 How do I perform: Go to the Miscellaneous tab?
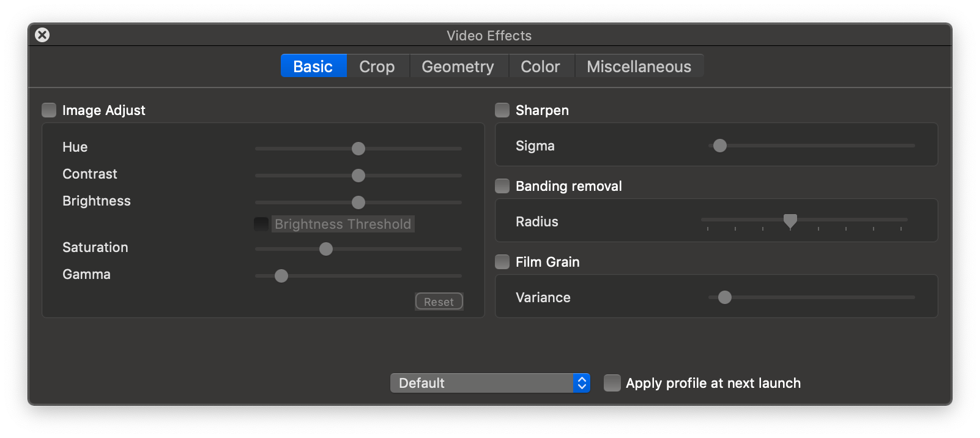(x=639, y=66)
